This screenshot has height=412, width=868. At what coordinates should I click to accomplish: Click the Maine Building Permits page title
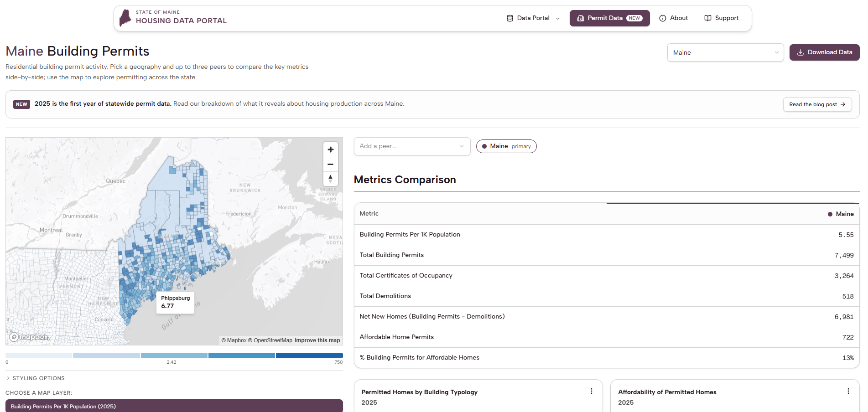[78, 51]
